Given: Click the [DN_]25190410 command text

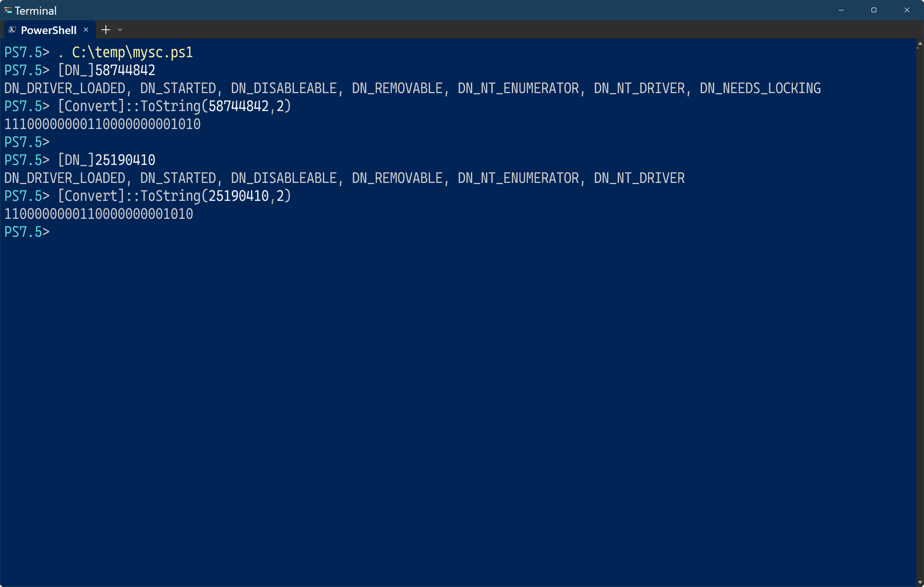Looking at the screenshot, I should 106,160.
